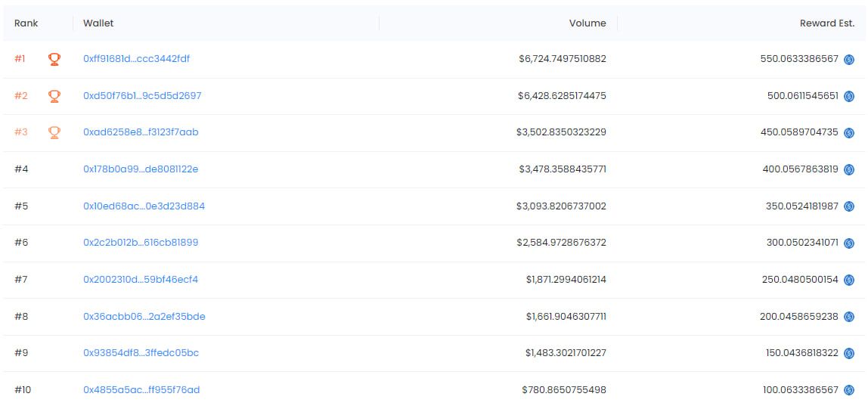Screen dimensions: 868x409
Task: Click the volume value $1,661.9046307711
Action: coord(566,316)
